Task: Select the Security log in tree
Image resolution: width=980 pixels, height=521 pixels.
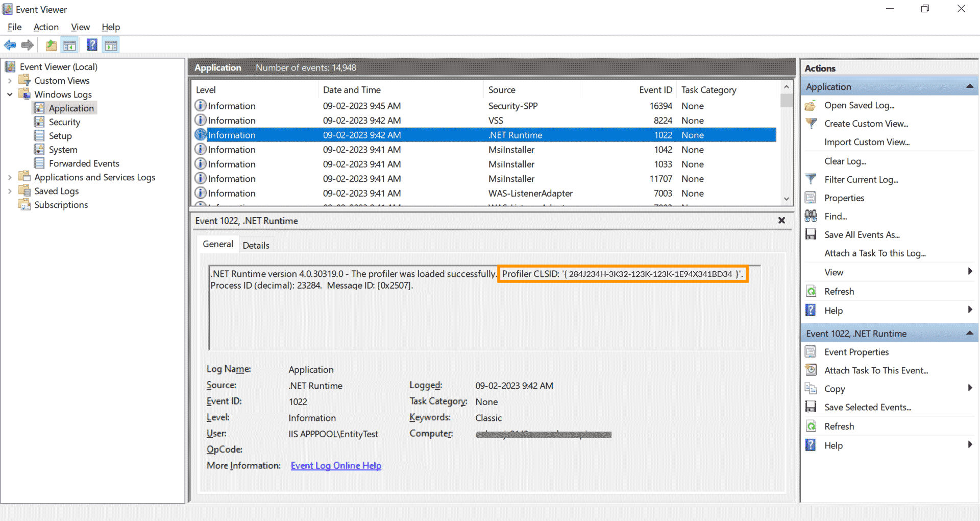Action: [64, 122]
